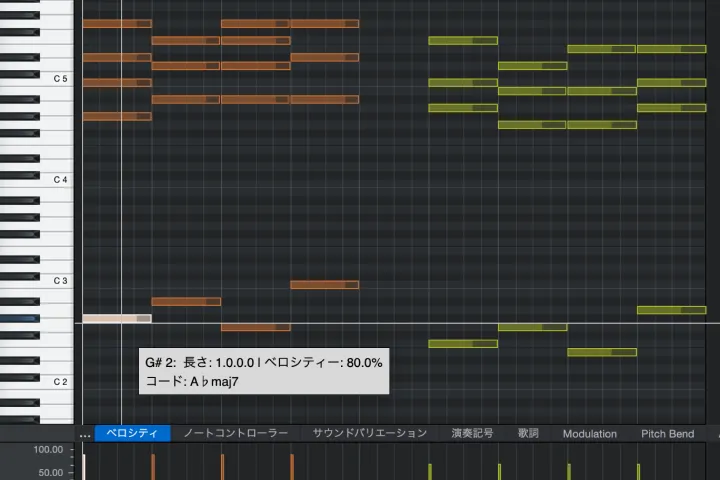
Task: Open the Modulation controller lane tab
Action: 590,434
